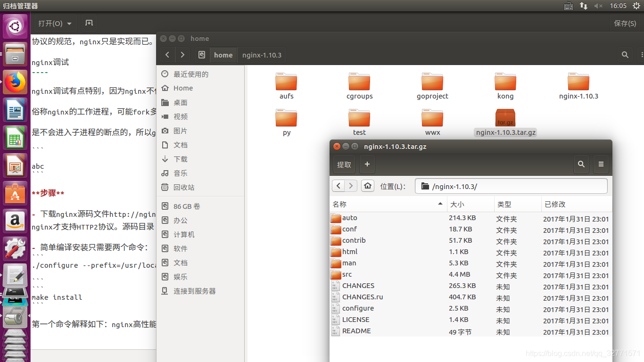This screenshot has width=644, height=362.
Task: Click 连接到服务器 in the sidebar
Action: click(x=195, y=291)
